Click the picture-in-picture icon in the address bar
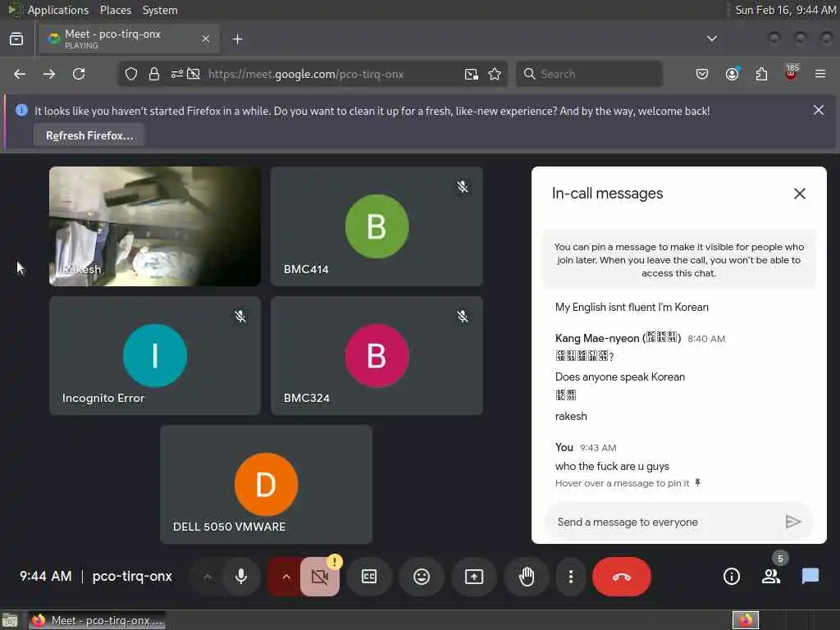The width and height of the screenshot is (840, 630). (472, 74)
